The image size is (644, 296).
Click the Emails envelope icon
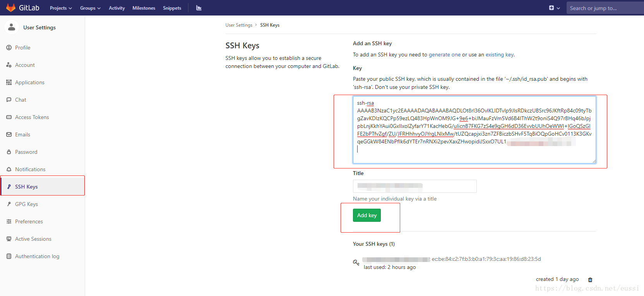(x=9, y=134)
